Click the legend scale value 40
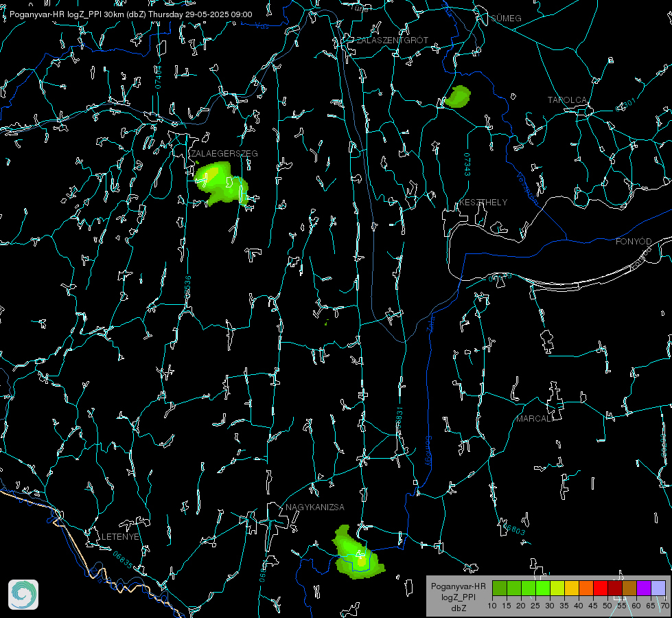Screen dimensions: 672x618 [579, 606]
